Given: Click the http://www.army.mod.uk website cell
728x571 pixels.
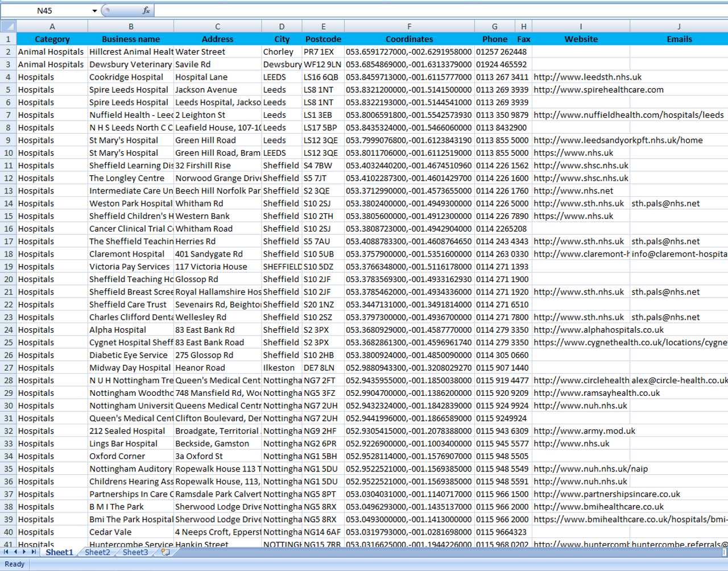Looking at the screenshot, I should click(581, 431).
